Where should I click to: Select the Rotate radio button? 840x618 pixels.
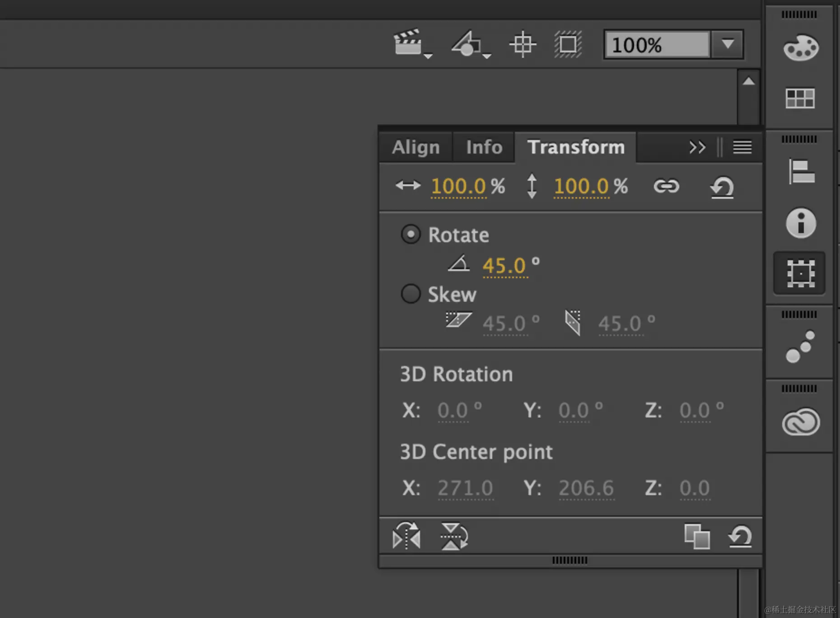(x=411, y=234)
